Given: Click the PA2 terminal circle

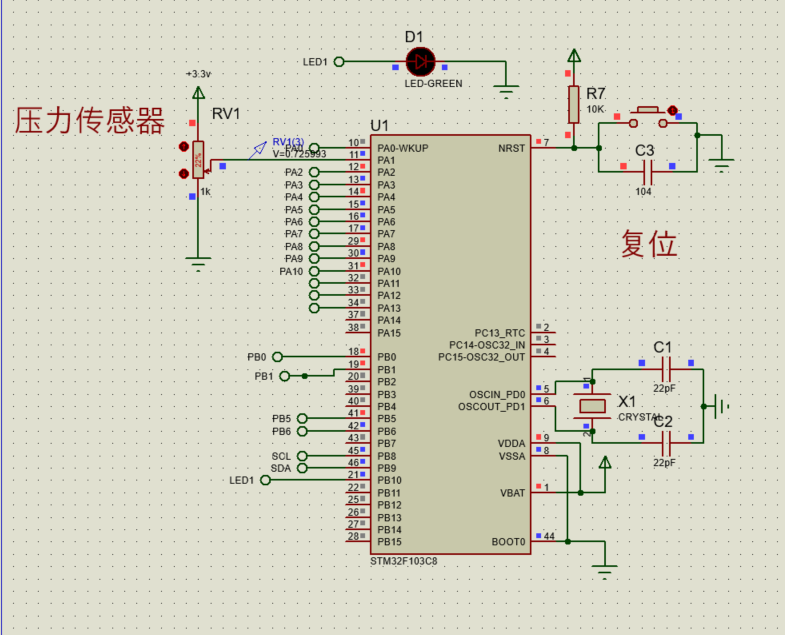Looking at the screenshot, I should click(x=314, y=172).
